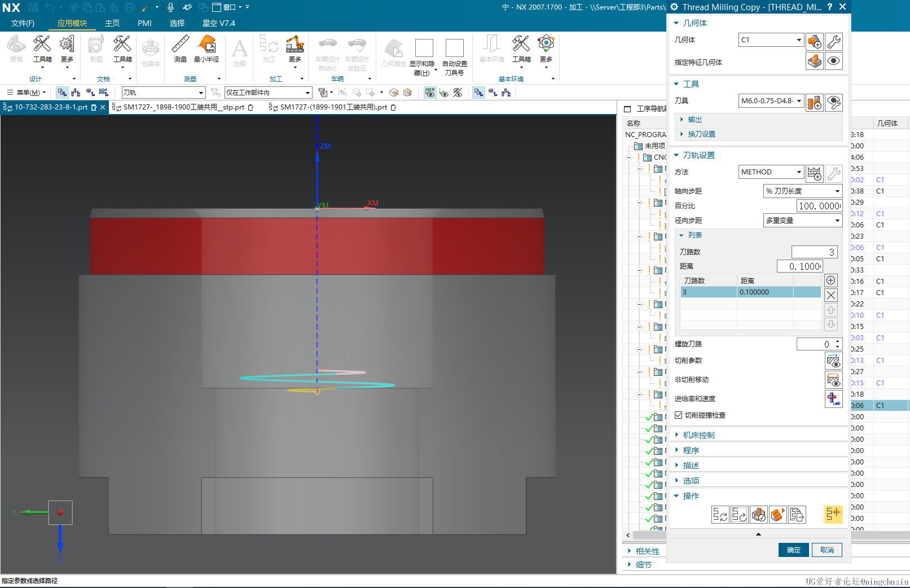The height and width of the screenshot is (588, 910).
Task: Open the 刀具 M6.0-0.75-D4.8 dropdown
Action: (771, 101)
